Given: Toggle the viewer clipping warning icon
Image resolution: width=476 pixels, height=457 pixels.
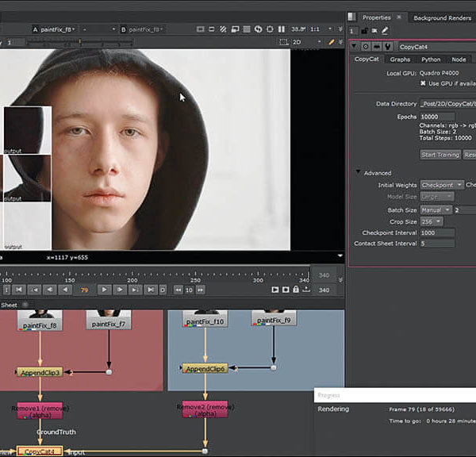Looking at the screenshot, I should tap(201, 29).
